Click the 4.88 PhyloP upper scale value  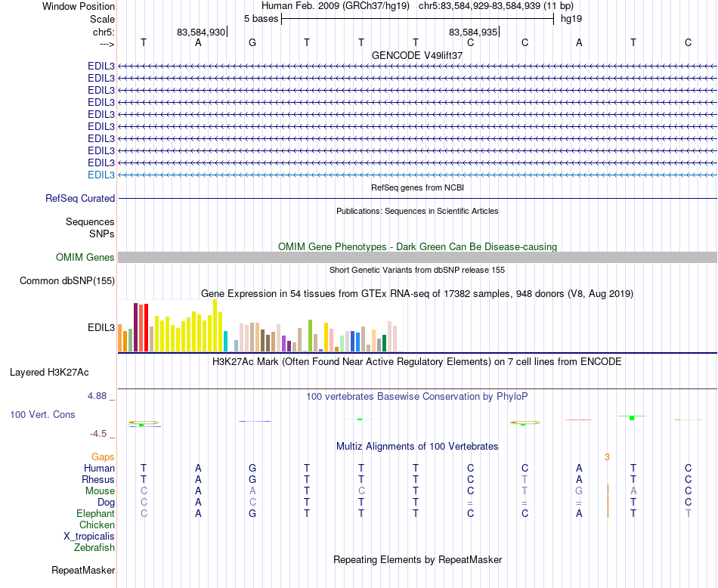[97, 396]
